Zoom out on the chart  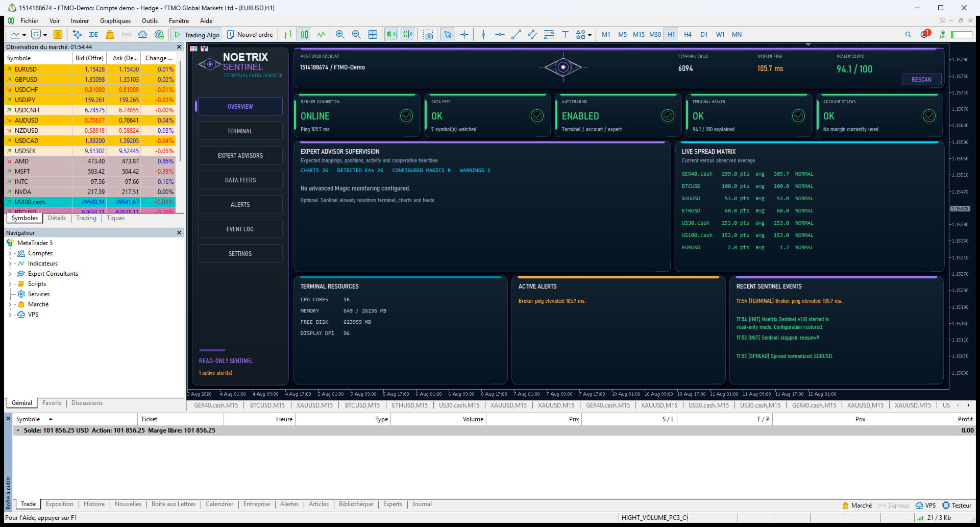356,35
